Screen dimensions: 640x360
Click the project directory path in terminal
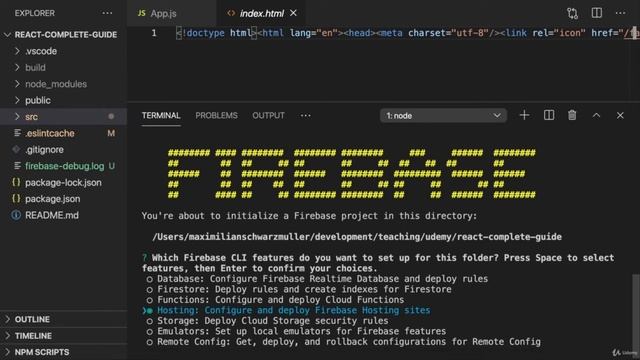(357, 237)
